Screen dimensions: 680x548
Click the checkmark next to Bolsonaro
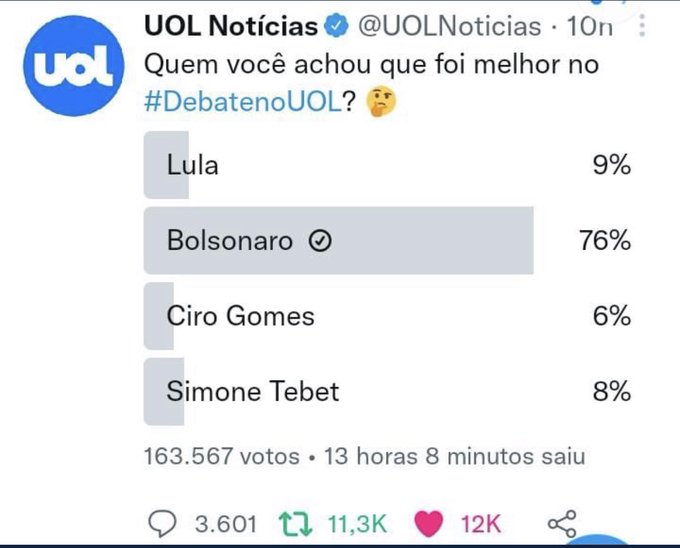320,241
